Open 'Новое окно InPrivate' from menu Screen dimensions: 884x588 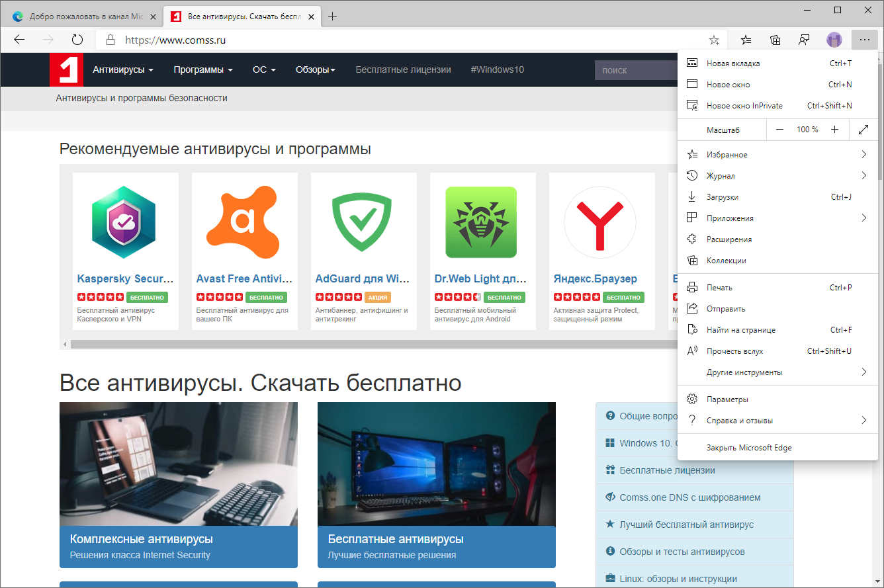pyautogui.click(x=777, y=106)
